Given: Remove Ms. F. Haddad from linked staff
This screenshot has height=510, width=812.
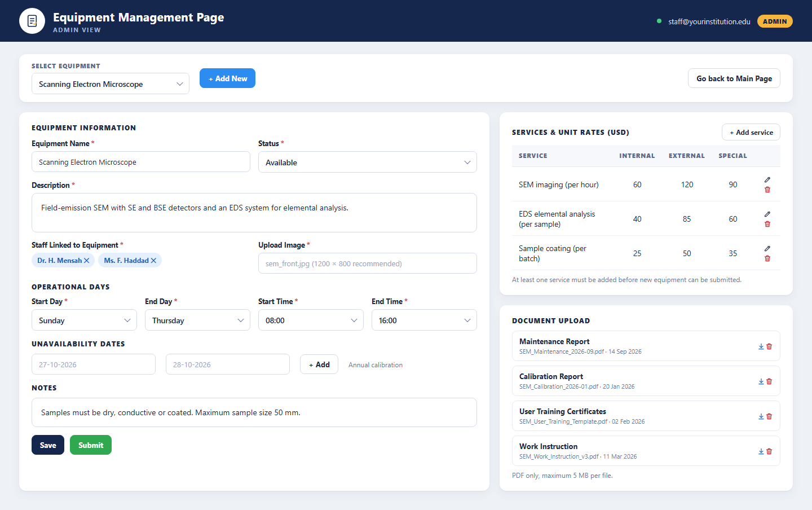Looking at the screenshot, I should click(x=153, y=261).
